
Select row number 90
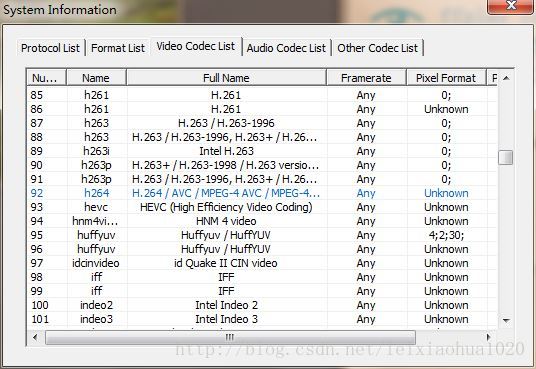[37, 165]
